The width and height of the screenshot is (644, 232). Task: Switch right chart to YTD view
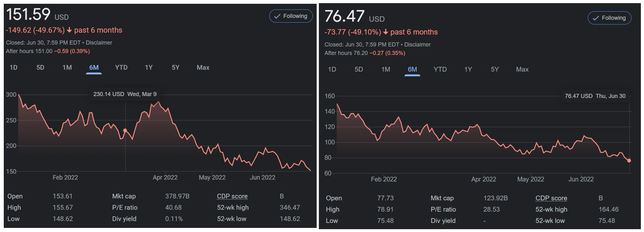(x=440, y=69)
